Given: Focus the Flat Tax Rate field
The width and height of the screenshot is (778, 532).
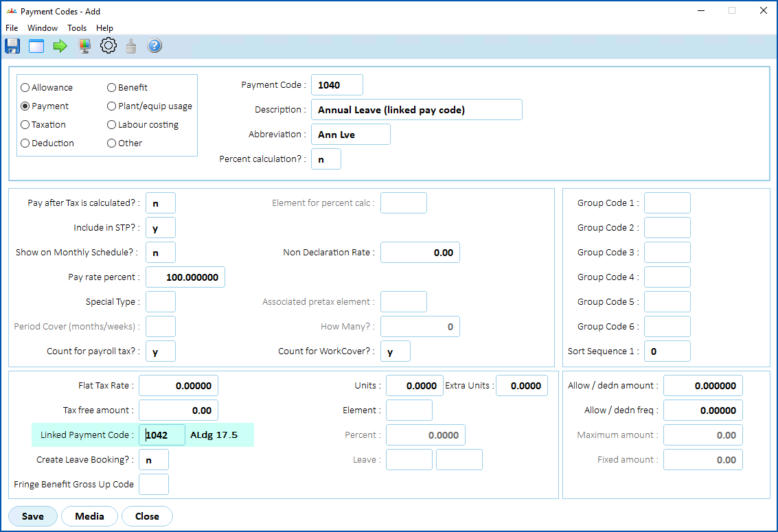Looking at the screenshot, I should (178, 386).
